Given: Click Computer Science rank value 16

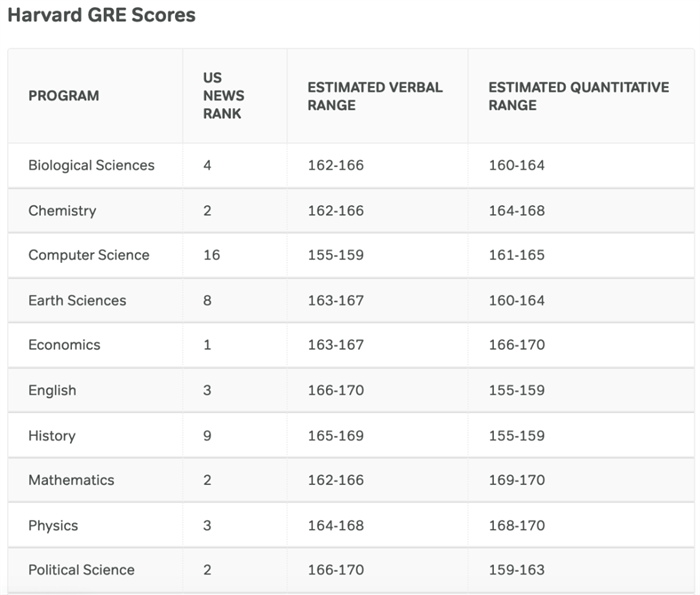Looking at the screenshot, I should tap(211, 255).
